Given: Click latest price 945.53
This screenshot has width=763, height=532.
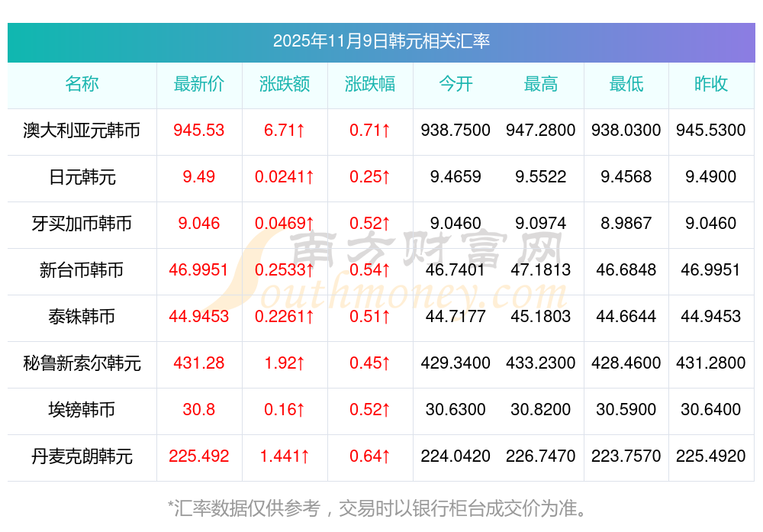Looking at the screenshot, I should tap(199, 130).
